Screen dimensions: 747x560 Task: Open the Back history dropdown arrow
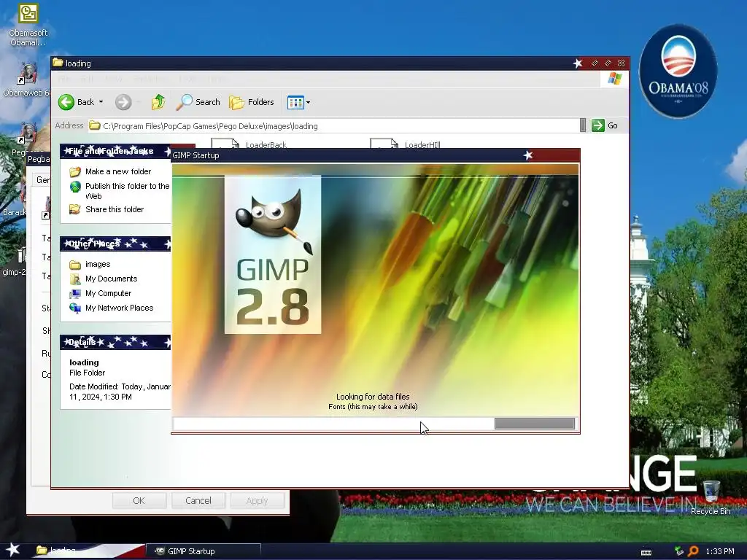tap(101, 102)
